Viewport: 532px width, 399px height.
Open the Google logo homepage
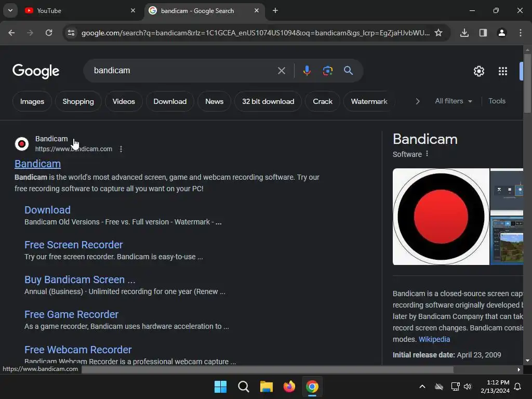pyautogui.click(x=36, y=71)
